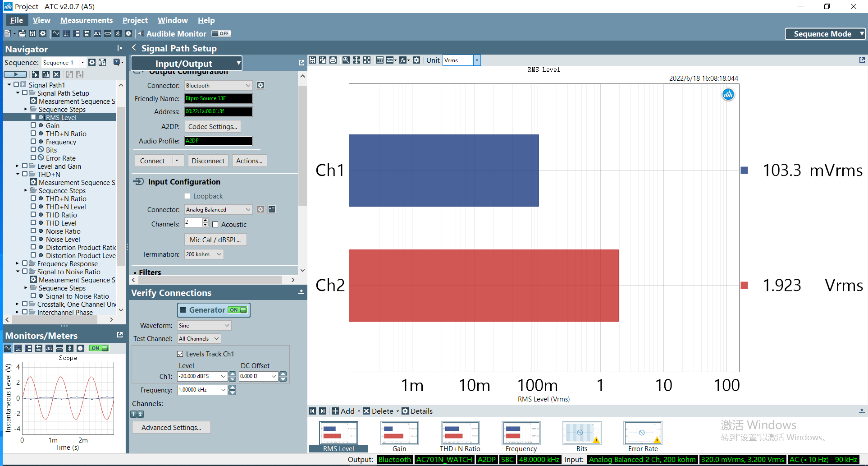
Task: Toggle the Generator ON switch
Action: [238, 310]
